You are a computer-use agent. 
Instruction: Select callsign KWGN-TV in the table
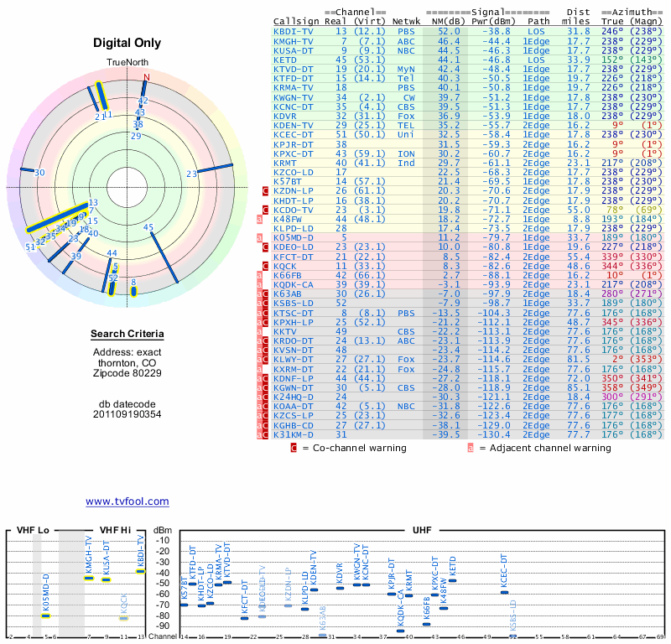pos(293,97)
